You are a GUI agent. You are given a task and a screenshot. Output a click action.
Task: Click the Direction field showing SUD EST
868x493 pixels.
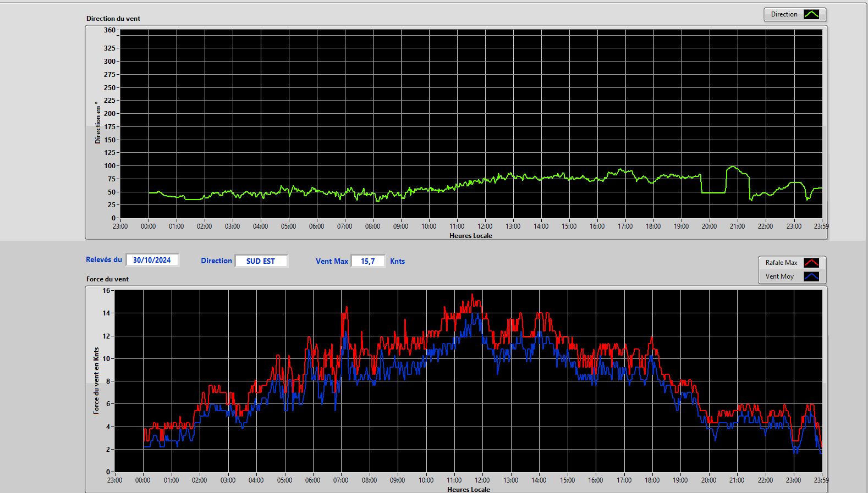pos(261,261)
